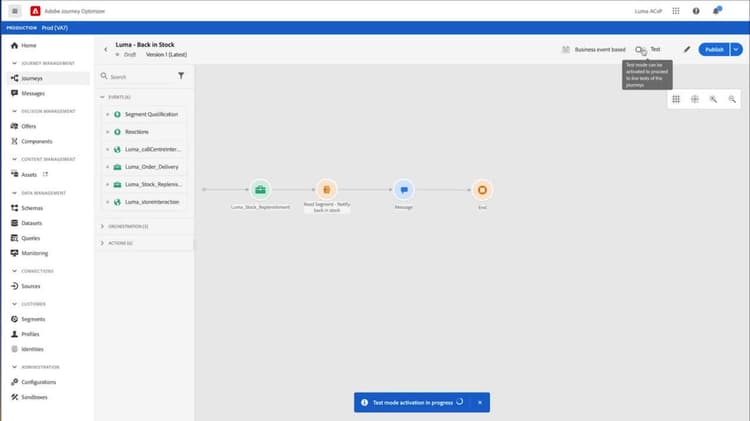Collapse the Content Management sidebar section

14,159
